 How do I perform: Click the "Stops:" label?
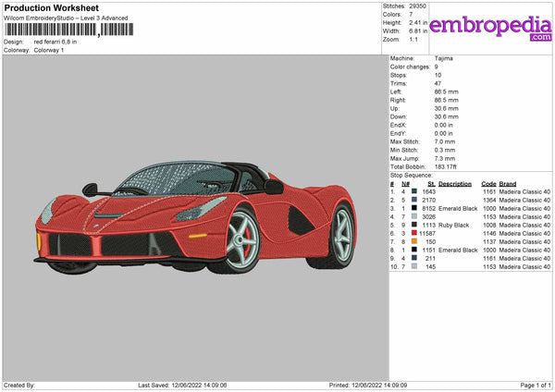pos(399,75)
